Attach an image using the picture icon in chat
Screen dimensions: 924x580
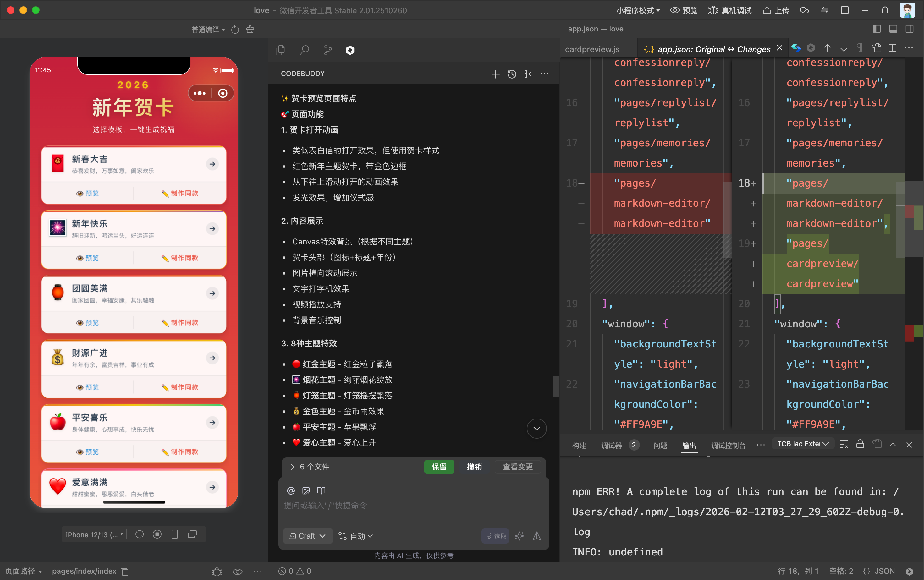tap(306, 491)
